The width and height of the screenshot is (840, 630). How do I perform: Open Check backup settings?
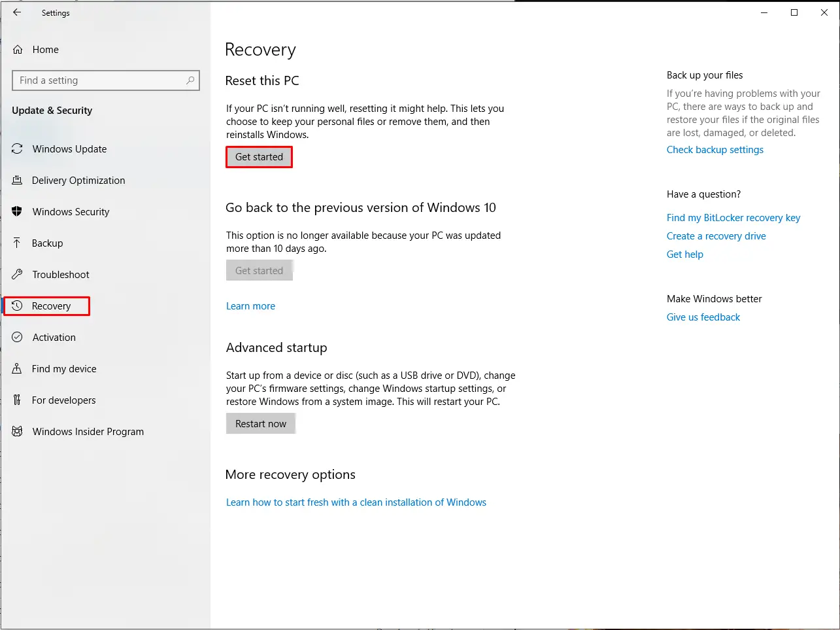pyautogui.click(x=714, y=149)
